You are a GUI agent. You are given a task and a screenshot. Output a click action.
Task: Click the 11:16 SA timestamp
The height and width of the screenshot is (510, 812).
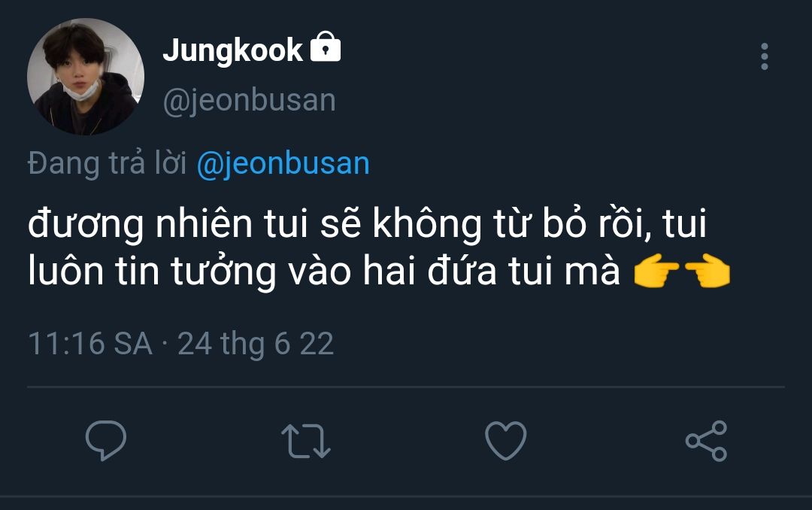coord(89,344)
